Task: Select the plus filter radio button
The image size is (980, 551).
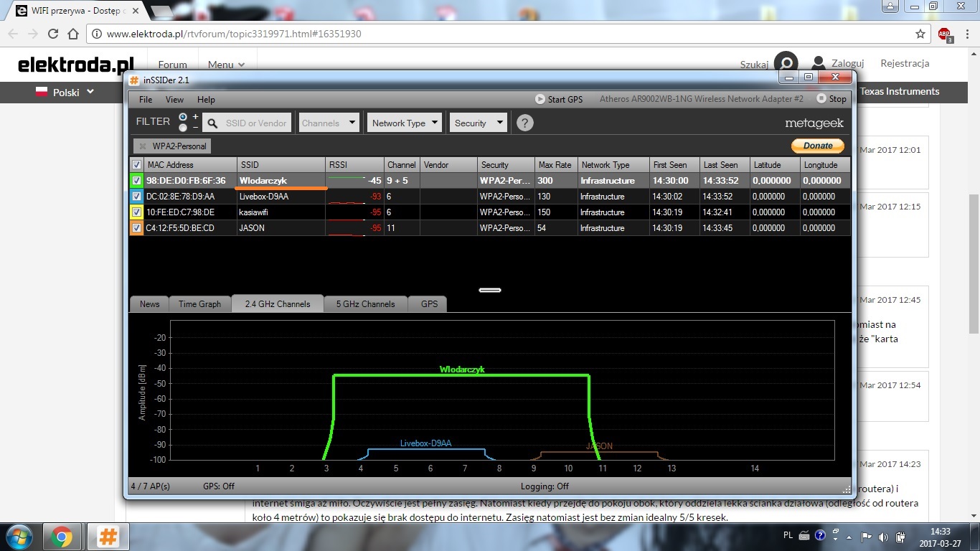Action: coord(183,116)
